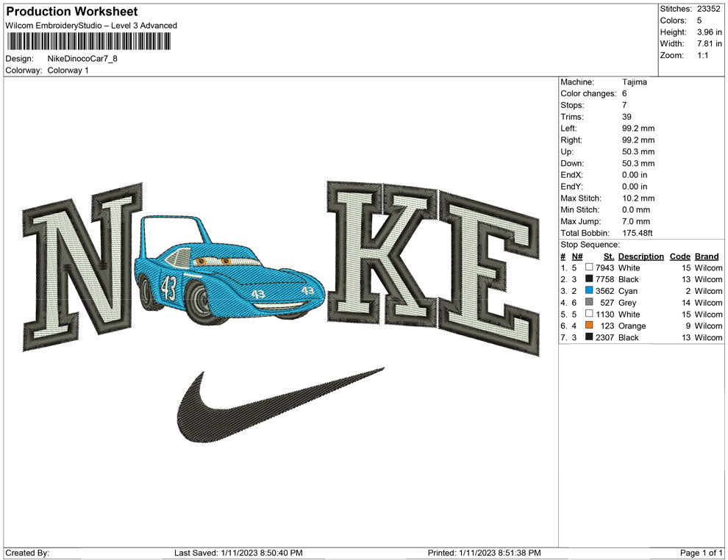728x560 pixels.
Task: Click the width value 7.81 in
Action: (x=710, y=43)
